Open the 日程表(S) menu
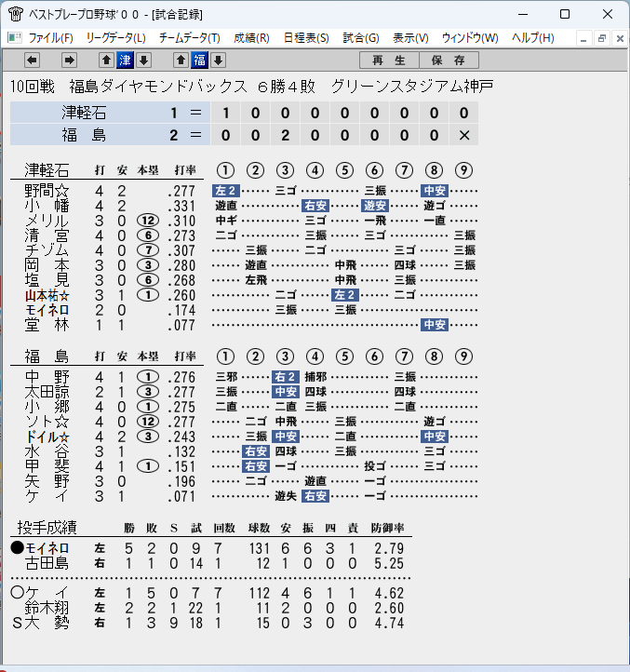Screen dimensions: 630x672 pyautogui.click(x=306, y=38)
